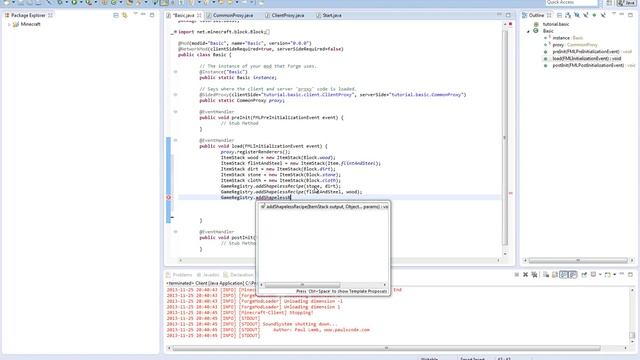The width and height of the screenshot is (640, 360).
Task: Maximize the Outline panel
Action: [x=631, y=15]
